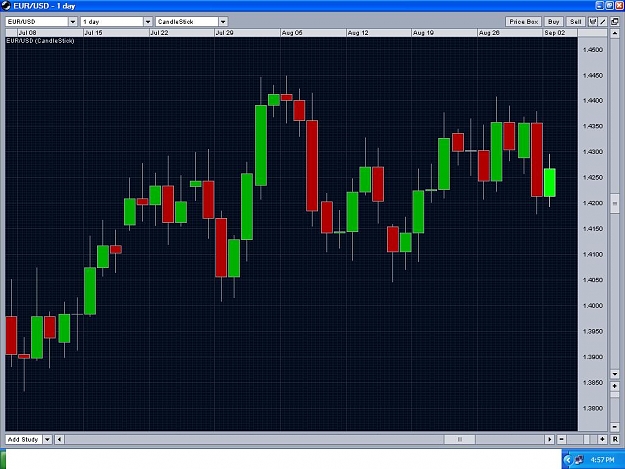625x469 pixels.
Task: Click the Buy button
Action: [553, 22]
